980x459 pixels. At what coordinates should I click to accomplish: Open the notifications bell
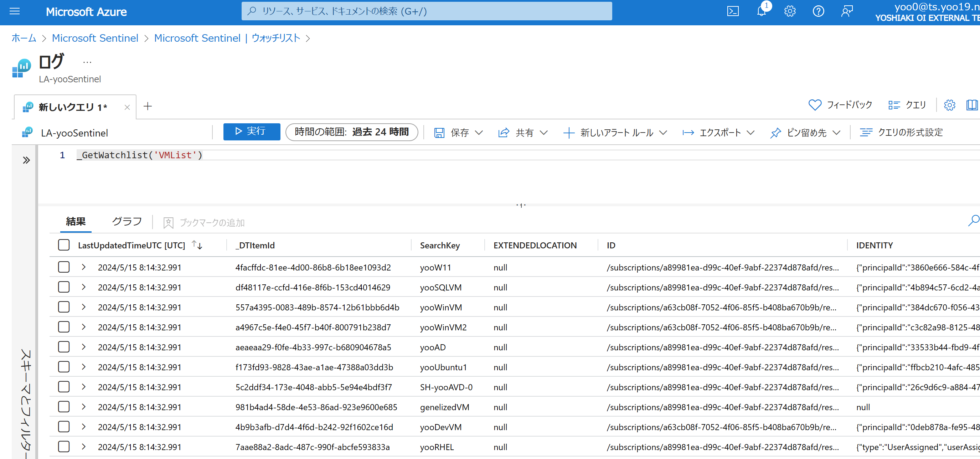761,12
